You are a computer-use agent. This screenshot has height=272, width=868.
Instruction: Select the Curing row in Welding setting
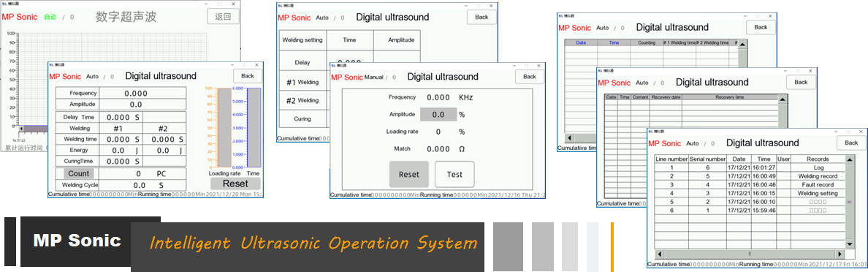click(x=302, y=118)
